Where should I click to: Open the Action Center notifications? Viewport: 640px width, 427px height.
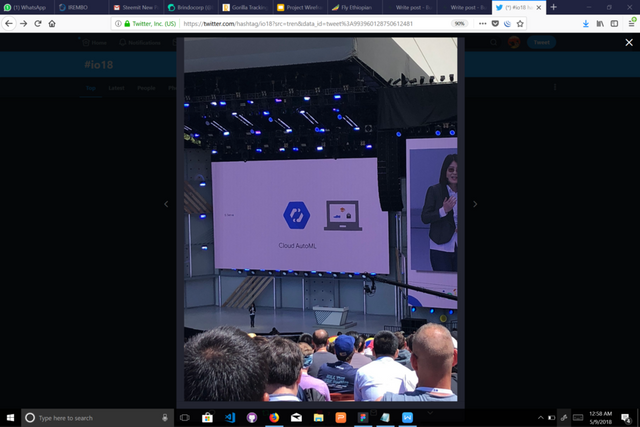coord(626,418)
